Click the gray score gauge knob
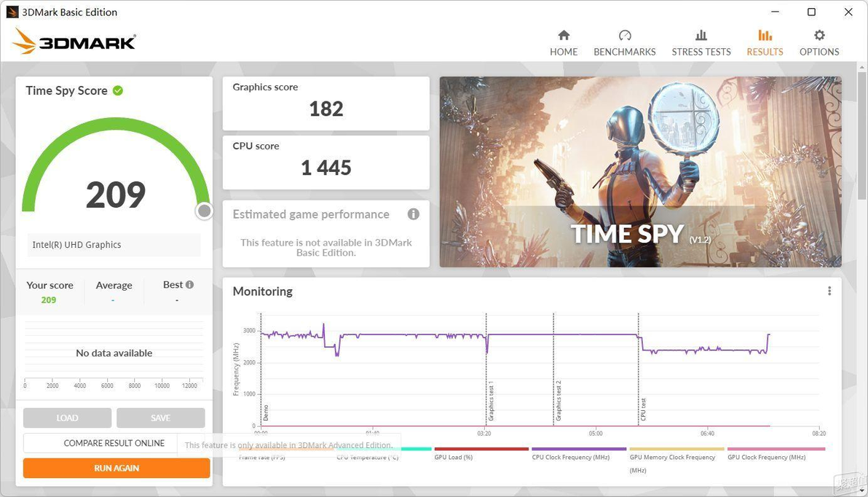The width and height of the screenshot is (868, 497). click(205, 211)
